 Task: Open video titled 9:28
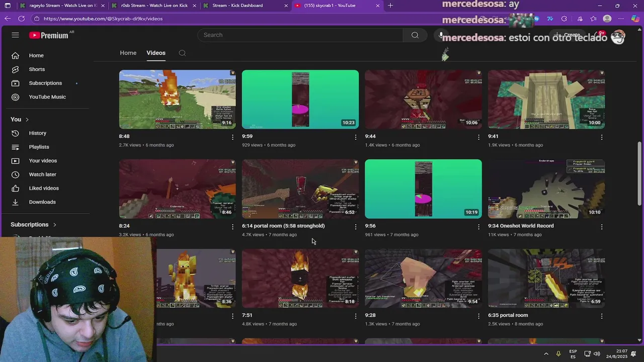click(370, 315)
